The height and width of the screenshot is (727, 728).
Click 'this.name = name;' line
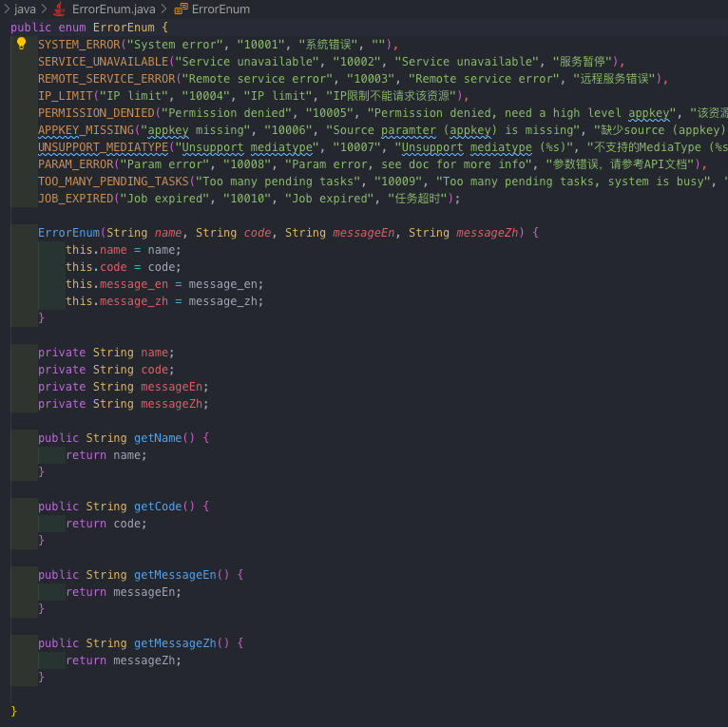123,250
